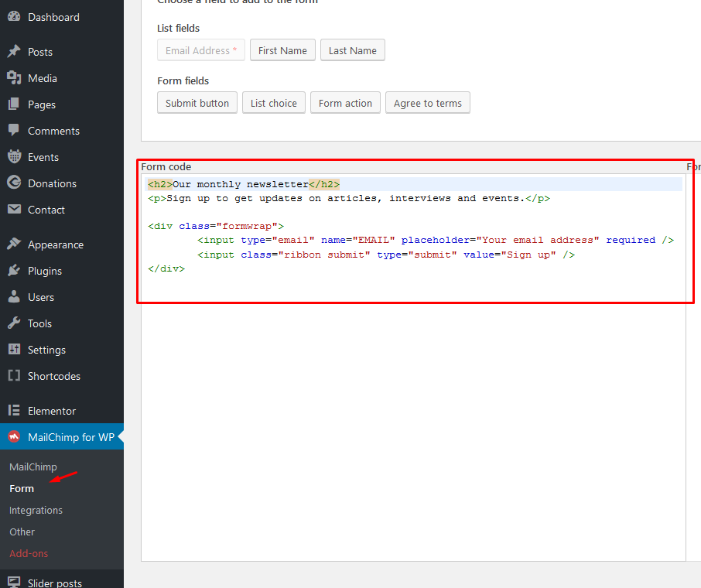This screenshot has height=588, width=701.
Task: Click the Posts pushpin icon
Action: tap(14, 52)
